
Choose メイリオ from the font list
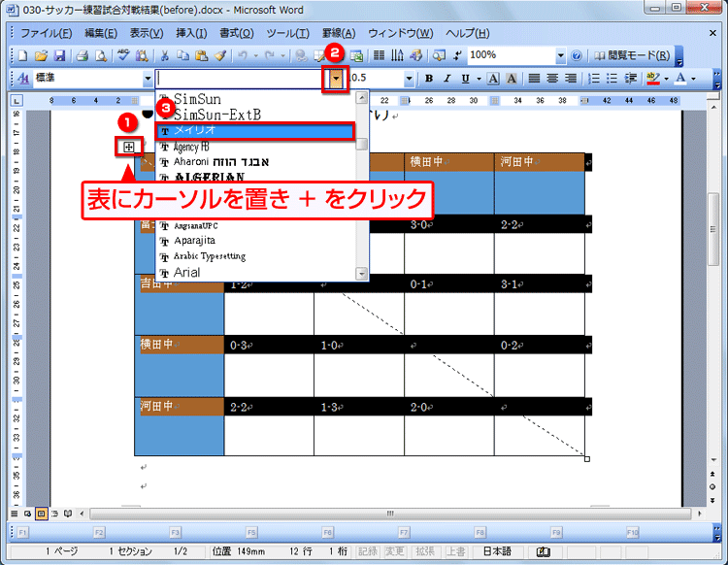click(x=255, y=131)
